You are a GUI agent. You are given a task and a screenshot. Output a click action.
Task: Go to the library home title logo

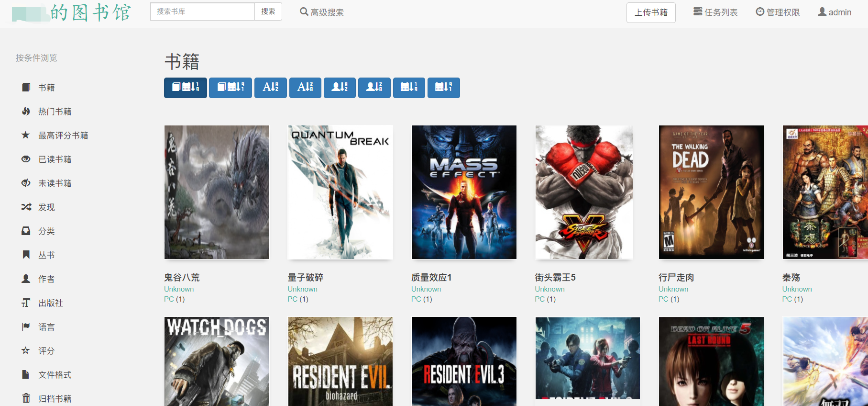point(71,12)
